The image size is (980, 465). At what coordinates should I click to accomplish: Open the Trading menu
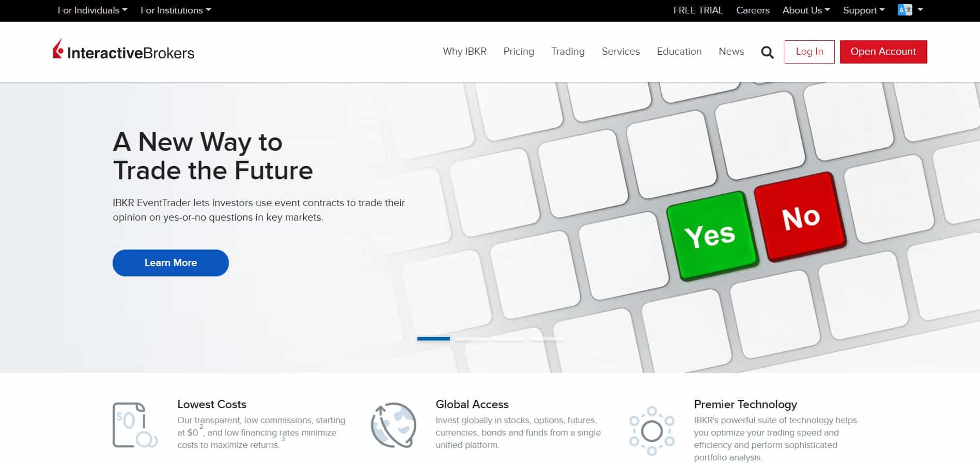click(x=568, y=52)
